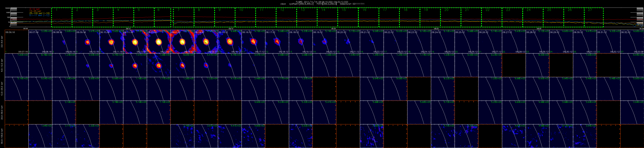Click the '12.0-25.0 keV' row label

pyautogui.click(x=2, y=89)
